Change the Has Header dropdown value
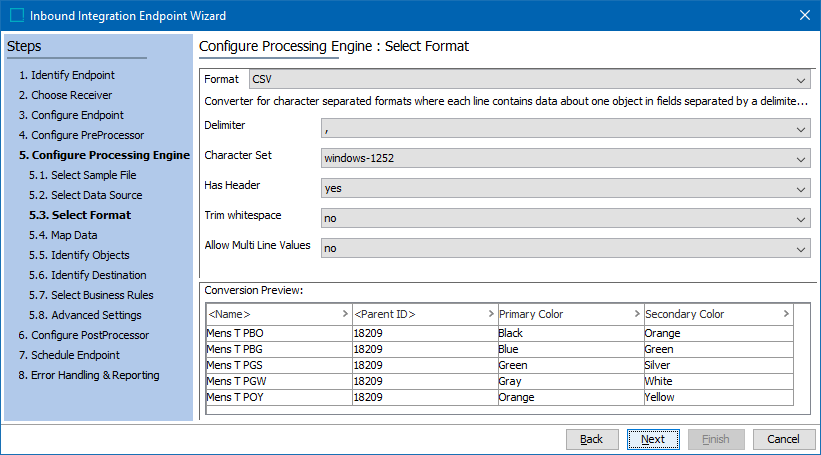This screenshot has height=455, width=821. [x=802, y=189]
